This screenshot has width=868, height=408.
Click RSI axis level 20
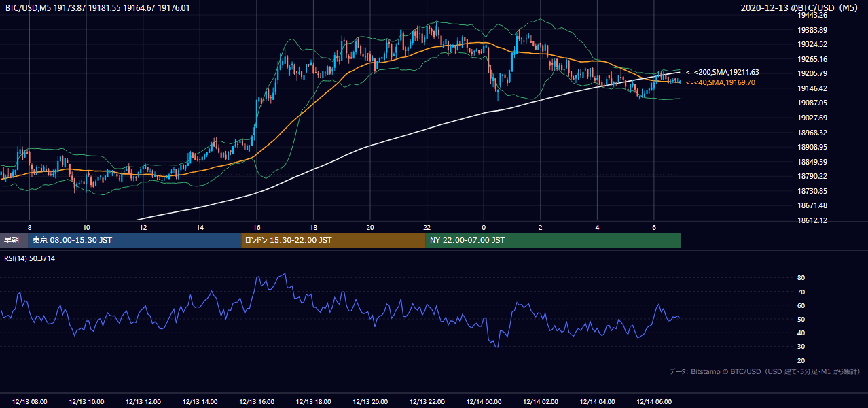coord(801,360)
